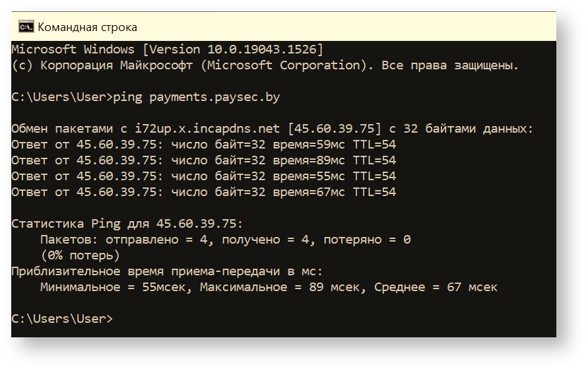Click the packets sent "отправлено = 4" text
588x369 pixels.
(x=160, y=240)
